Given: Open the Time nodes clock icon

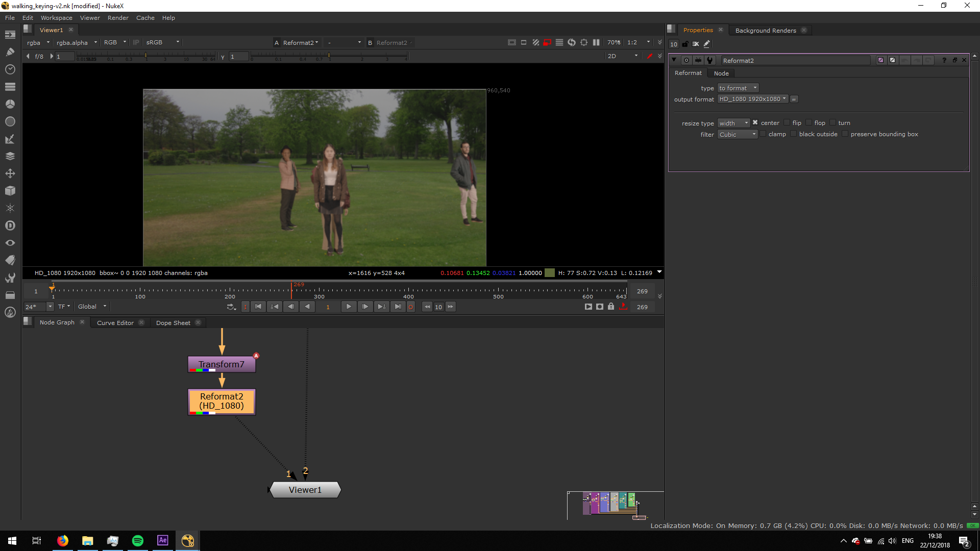Looking at the screenshot, I should click(x=10, y=69).
